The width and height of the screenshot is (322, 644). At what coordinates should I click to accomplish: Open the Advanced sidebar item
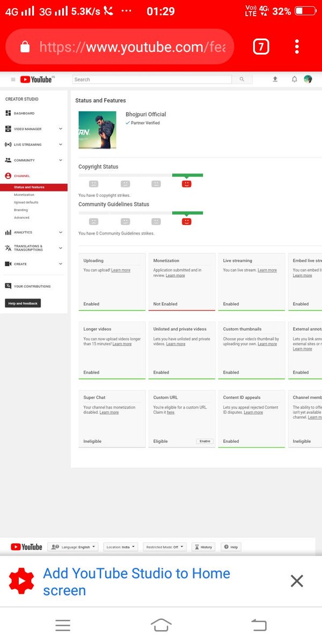[21, 217]
